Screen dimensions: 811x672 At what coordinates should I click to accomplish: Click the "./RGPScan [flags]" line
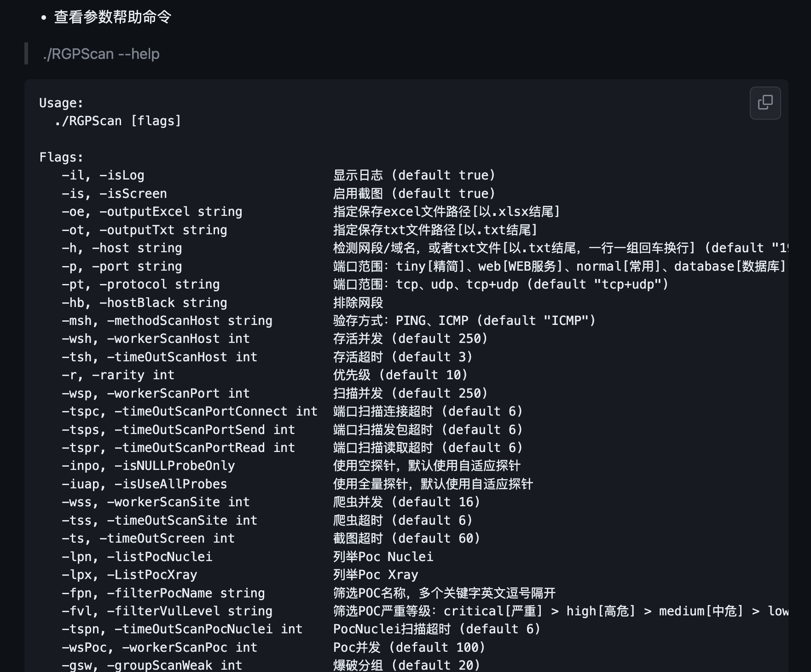[118, 121]
